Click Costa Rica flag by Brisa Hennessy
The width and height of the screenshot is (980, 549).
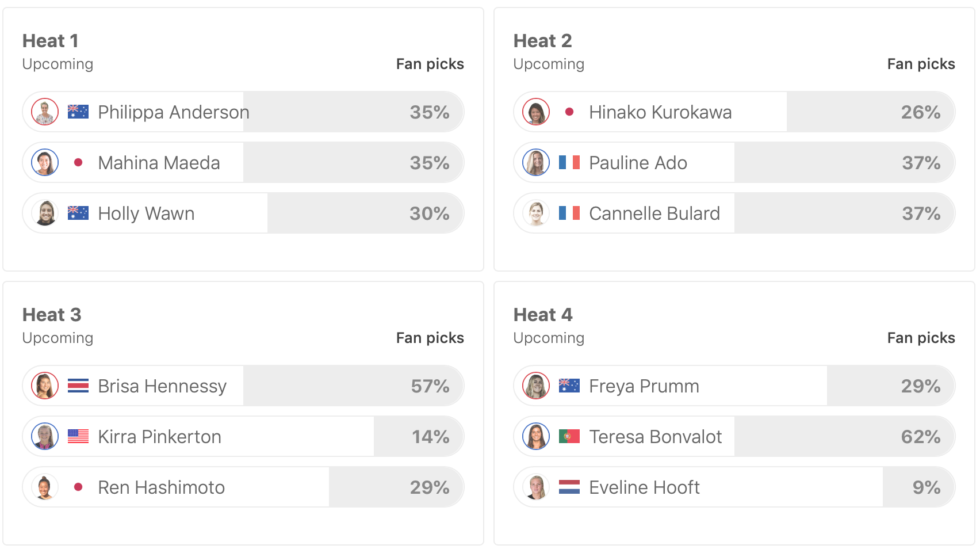tap(78, 386)
